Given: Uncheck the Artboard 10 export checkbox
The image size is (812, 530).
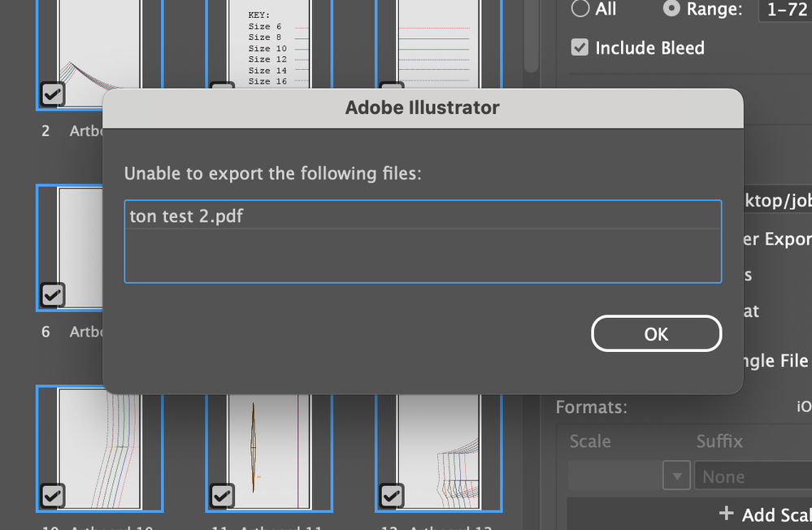Looking at the screenshot, I should coord(52,495).
